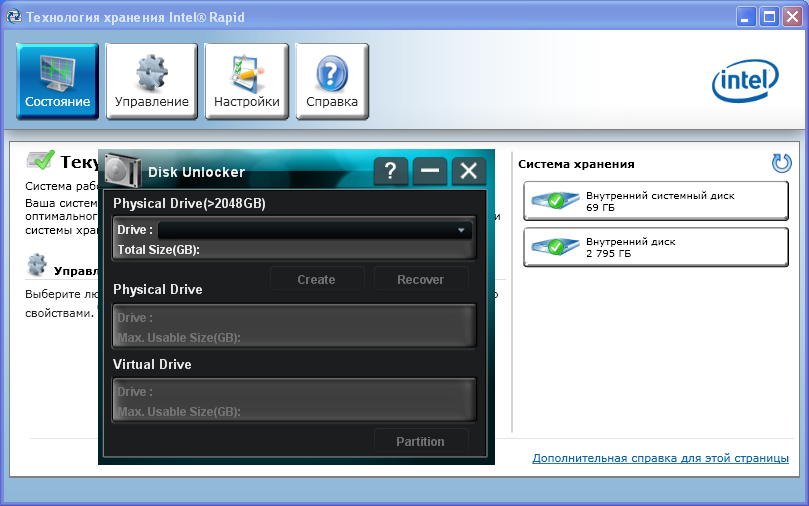The image size is (809, 506).
Task: Refresh the storage system view
Action: click(781, 163)
